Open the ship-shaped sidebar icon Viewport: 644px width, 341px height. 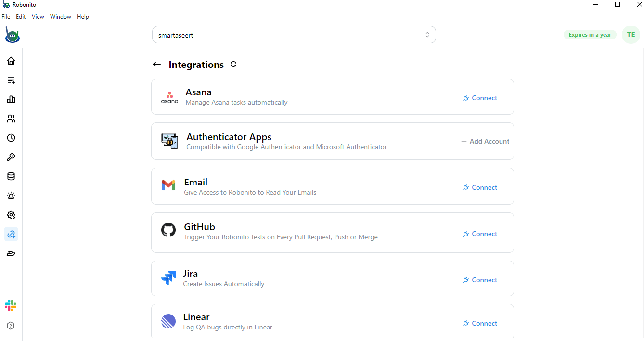click(x=11, y=253)
